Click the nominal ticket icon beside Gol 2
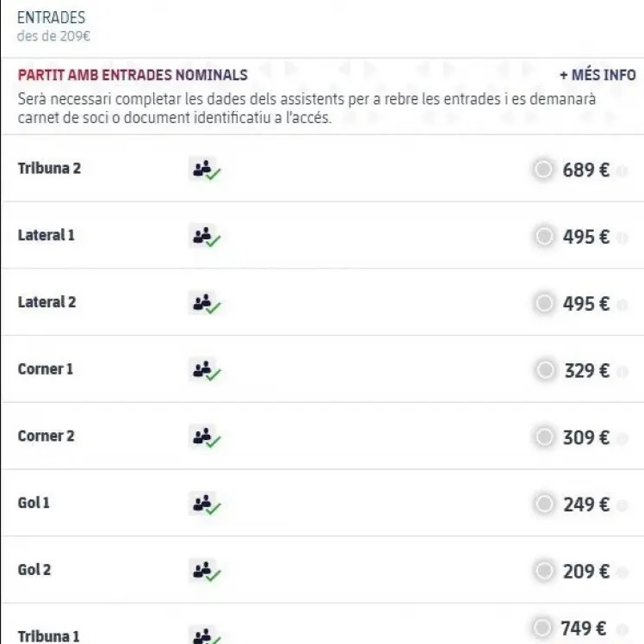 [206, 571]
